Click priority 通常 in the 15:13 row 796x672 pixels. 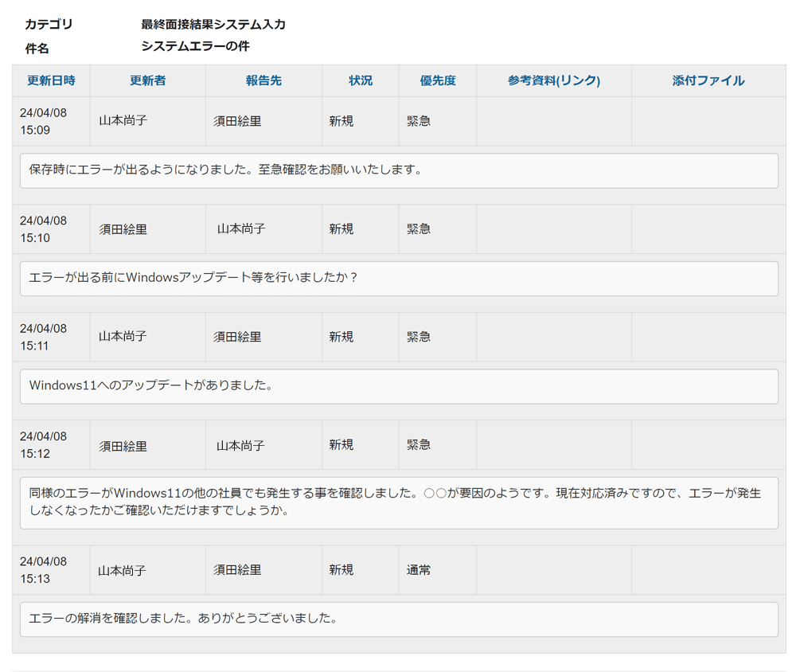419,570
